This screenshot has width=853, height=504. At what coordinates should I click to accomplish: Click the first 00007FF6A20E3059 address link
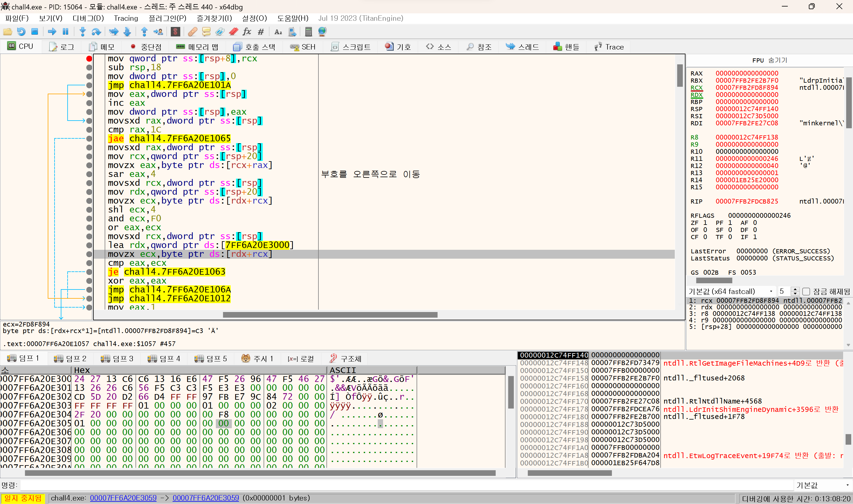tap(123, 498)
